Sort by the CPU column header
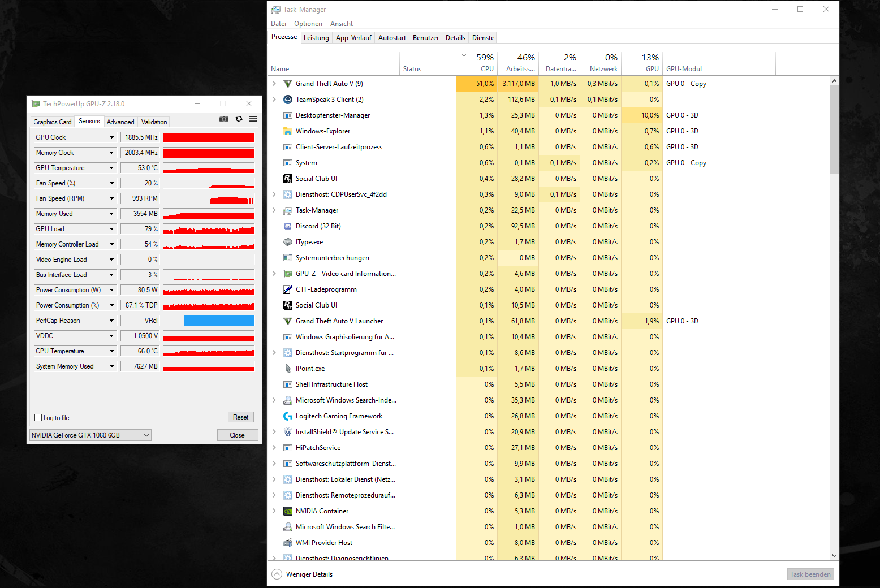Screen dimensions: 880x588 point(477,63)
